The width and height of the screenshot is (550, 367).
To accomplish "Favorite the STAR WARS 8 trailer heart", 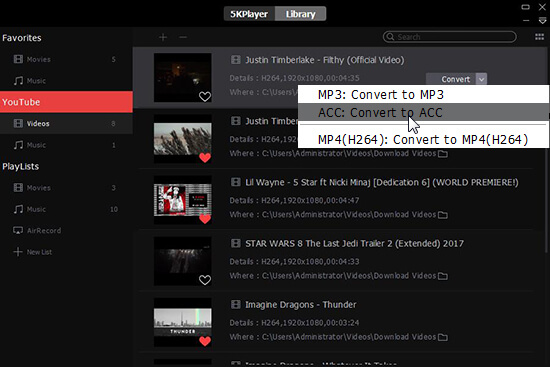I will click(x=205, y=280).
